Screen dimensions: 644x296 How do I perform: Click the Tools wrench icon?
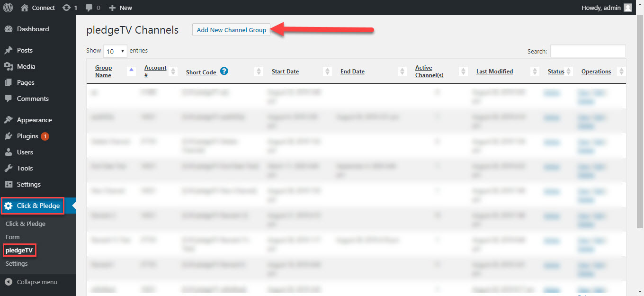pos(9,168)
